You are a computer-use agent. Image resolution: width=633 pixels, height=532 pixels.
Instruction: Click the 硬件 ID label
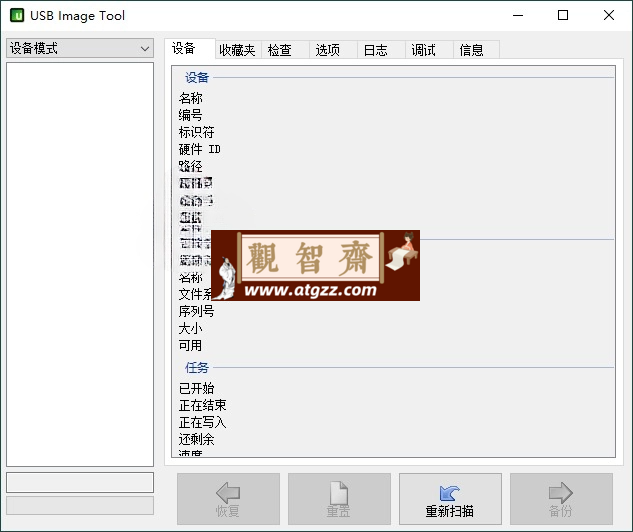pyautogui.click(x=199, y=149)
